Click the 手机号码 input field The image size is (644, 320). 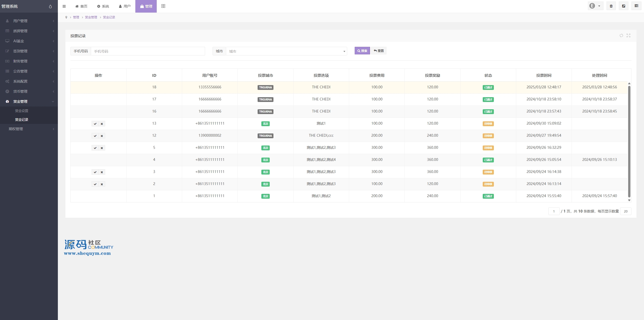coord(148,51)
